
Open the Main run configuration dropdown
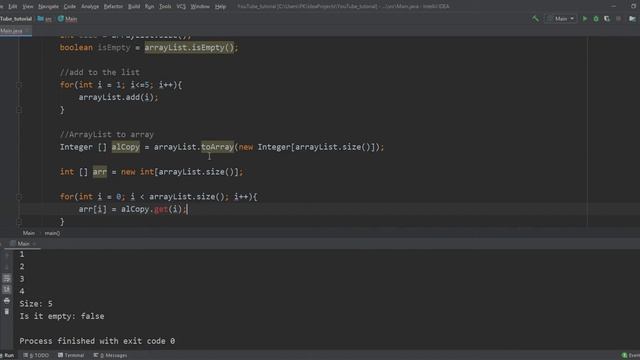pos(561,19)
